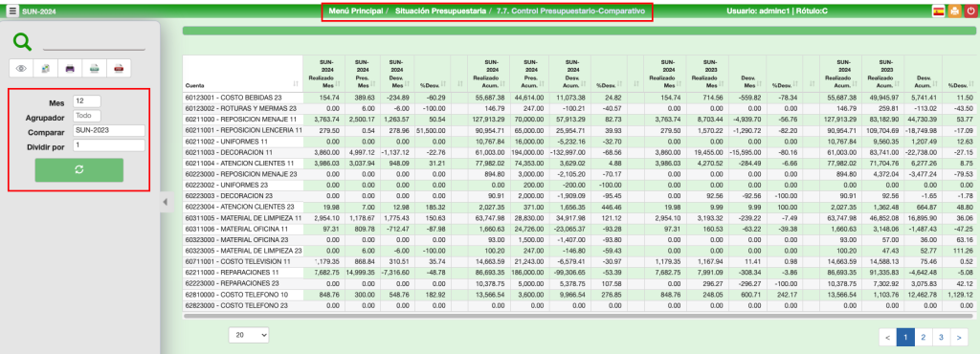Click the Comparar field showing SUN-2023
Screen dimensions: 980x354
(x=109, y=130)
